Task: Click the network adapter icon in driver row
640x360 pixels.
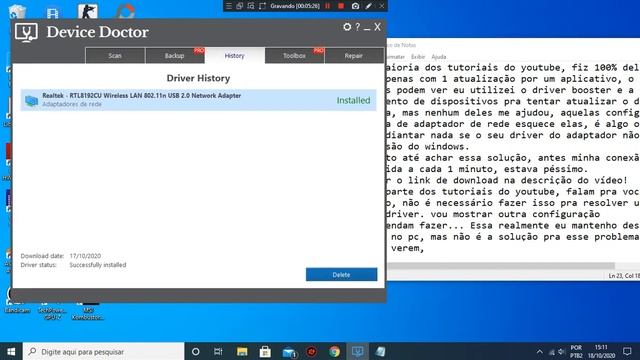Action: click(x=31, y=100)
